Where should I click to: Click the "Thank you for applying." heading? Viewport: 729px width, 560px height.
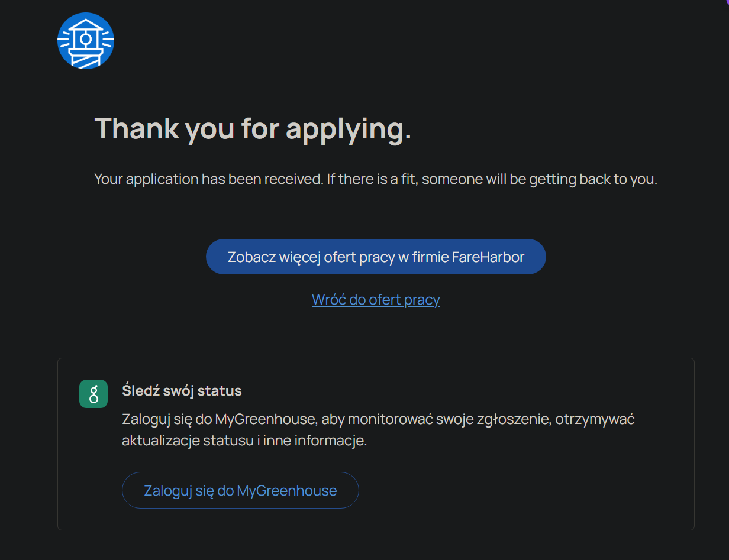point(253,128)
